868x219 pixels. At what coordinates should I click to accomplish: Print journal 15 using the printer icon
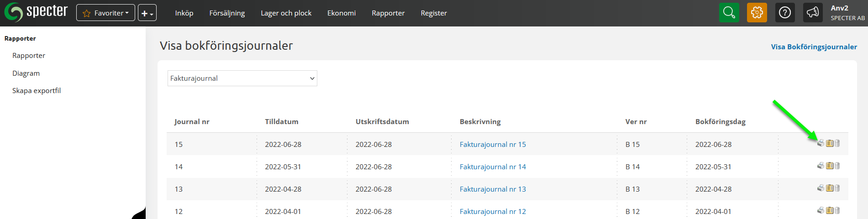pos(821,143)
